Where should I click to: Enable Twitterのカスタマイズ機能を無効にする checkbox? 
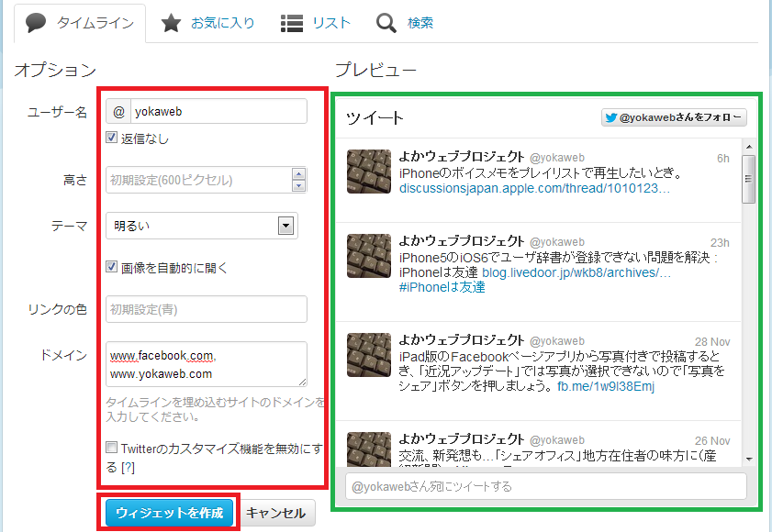[112, 448]
